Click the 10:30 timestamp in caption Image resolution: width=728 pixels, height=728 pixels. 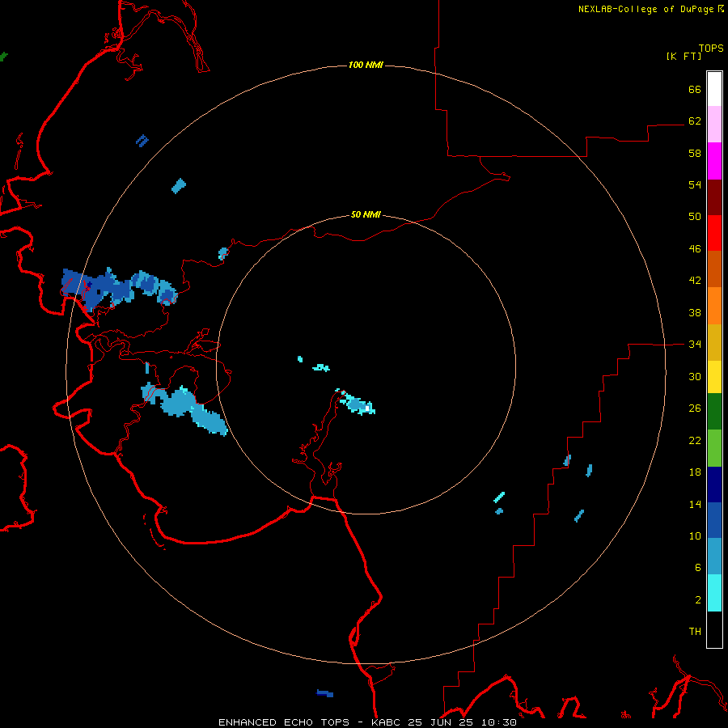coord(498,722)
